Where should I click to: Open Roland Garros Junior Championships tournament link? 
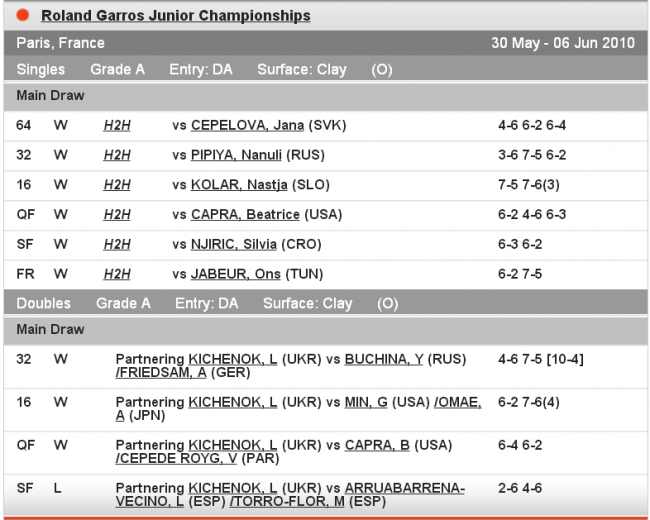(176, 16)
